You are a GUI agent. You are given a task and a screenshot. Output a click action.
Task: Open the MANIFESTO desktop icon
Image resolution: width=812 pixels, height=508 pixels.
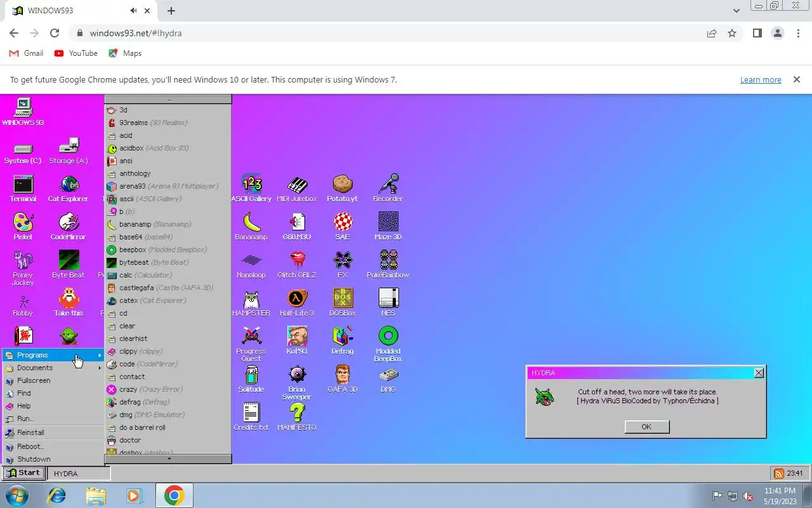pyautogui.click(x=297, y=417)
